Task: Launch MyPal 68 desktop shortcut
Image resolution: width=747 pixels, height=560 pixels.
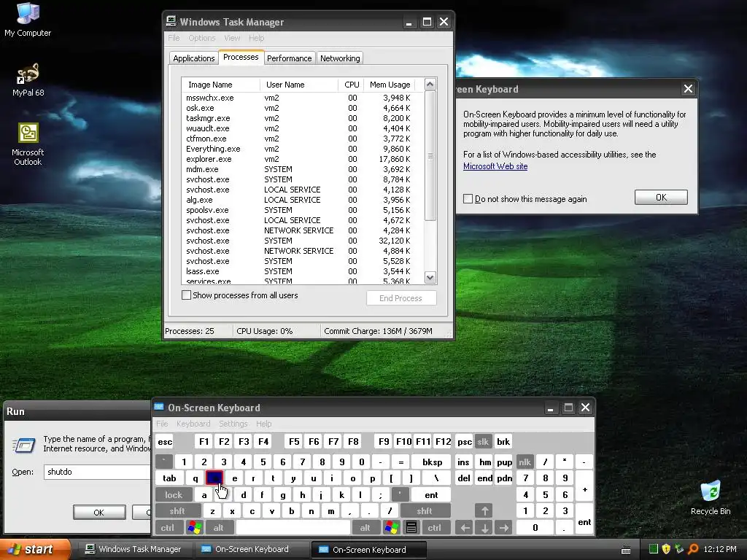Action: [x=28, y=80]
